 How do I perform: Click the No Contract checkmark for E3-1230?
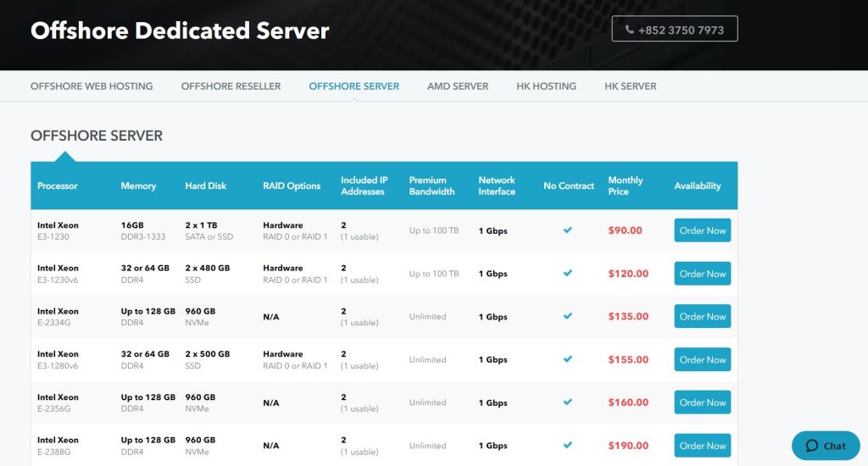click(x=568, y=230)
